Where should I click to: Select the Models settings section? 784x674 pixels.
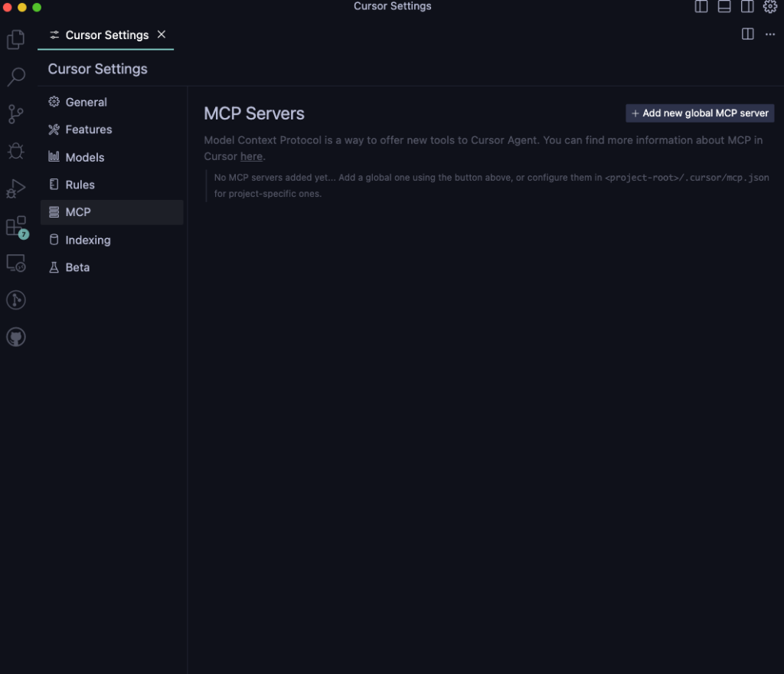coord(84,157)
